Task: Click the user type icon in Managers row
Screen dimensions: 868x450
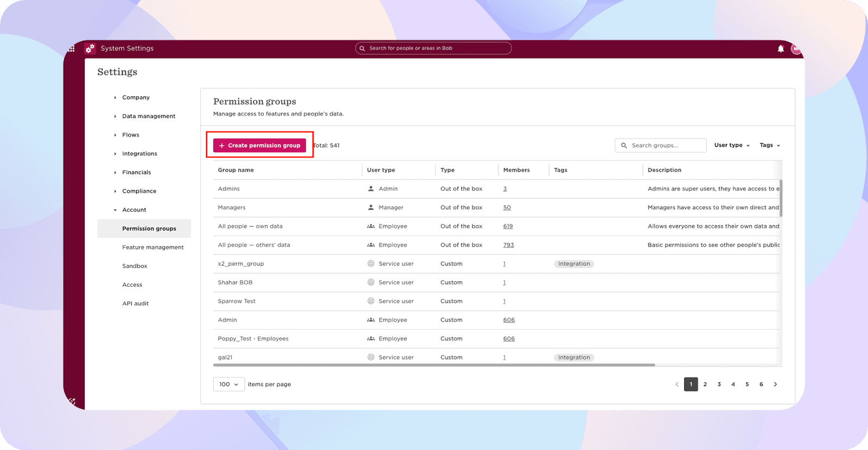Action: click(x=371, y=208)
